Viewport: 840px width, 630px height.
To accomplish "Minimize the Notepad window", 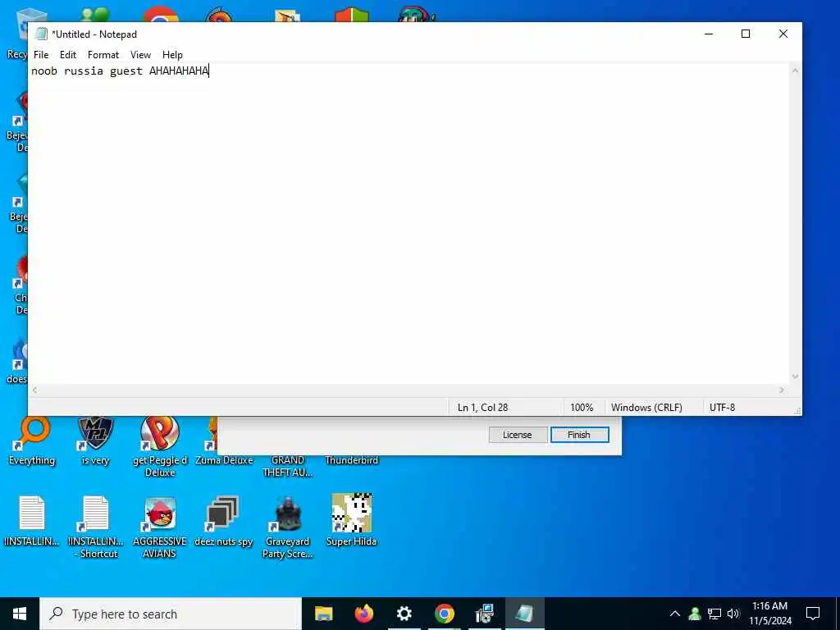I will pos(709,34).
